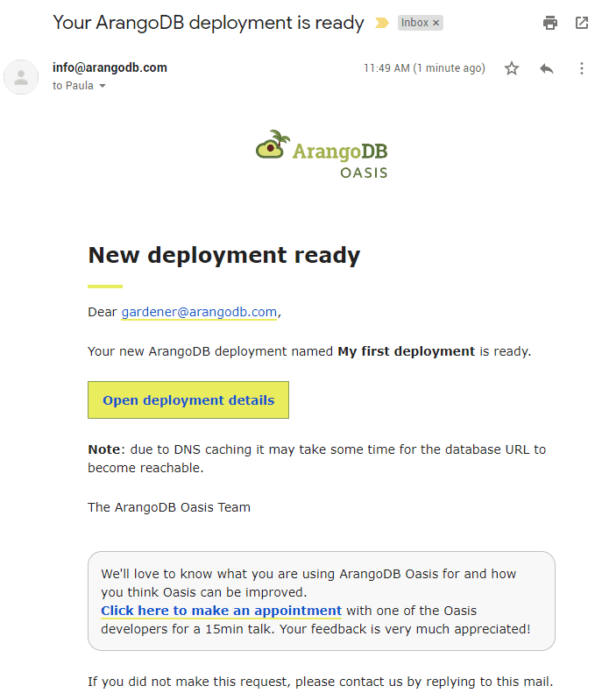Image resolution: width=602 pixels, height=700 pixels.
Task: Click the email subject line at the top
Action: (x=208, y=23)
